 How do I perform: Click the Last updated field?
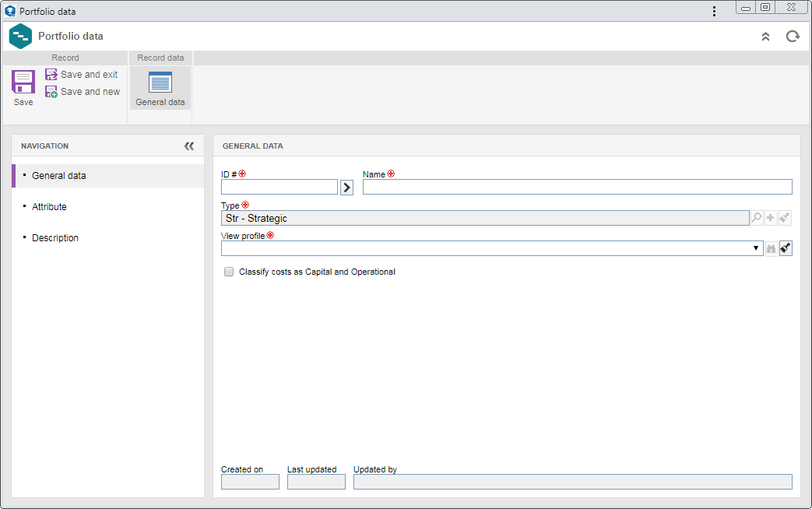click(x=316, y=482)
